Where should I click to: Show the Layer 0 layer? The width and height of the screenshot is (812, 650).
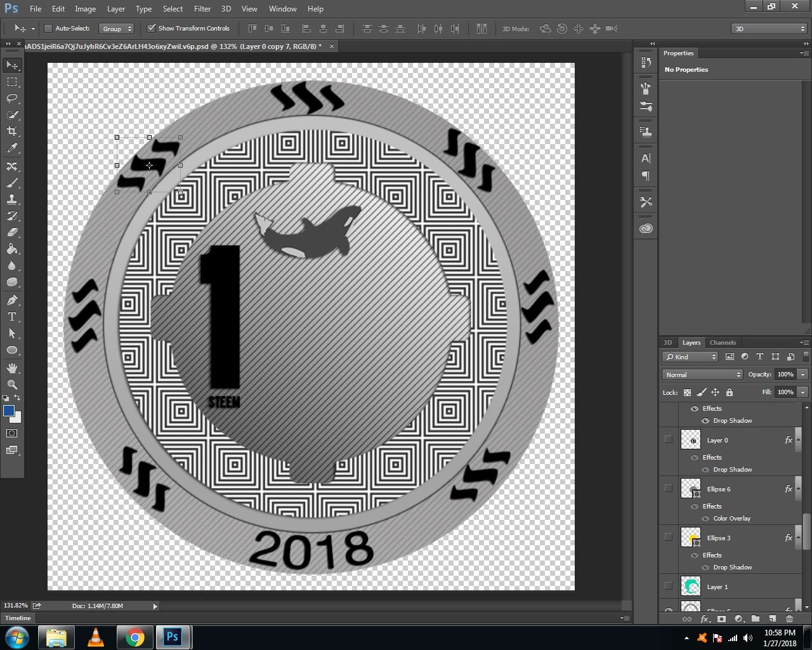coord(668,439)
